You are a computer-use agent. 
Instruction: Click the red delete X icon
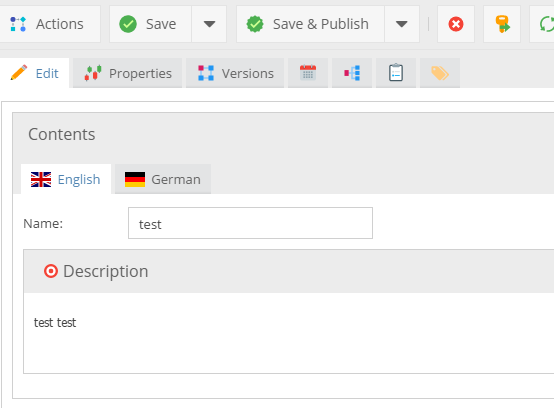[x=456, y=24]
